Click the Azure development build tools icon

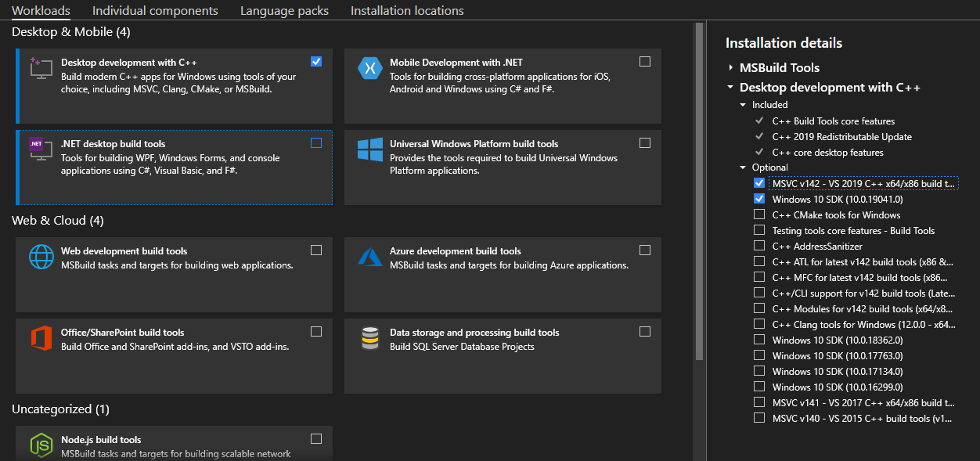tap(369, 257)
